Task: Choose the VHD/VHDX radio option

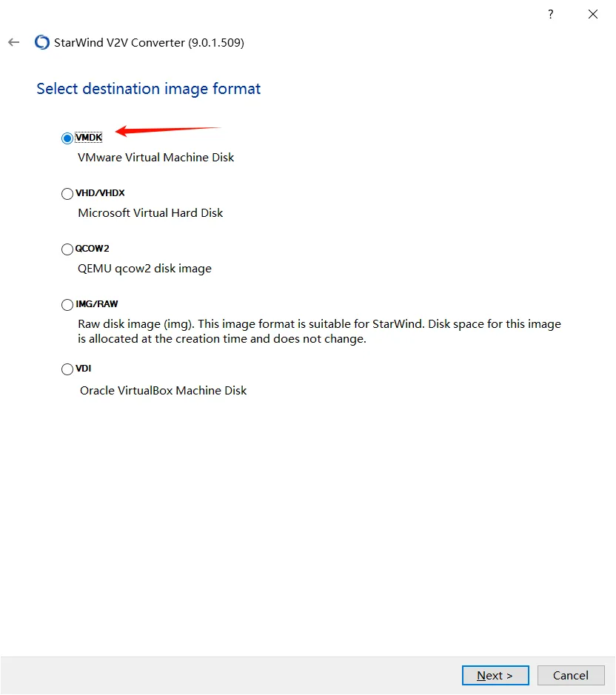Action: pos(67,194)
